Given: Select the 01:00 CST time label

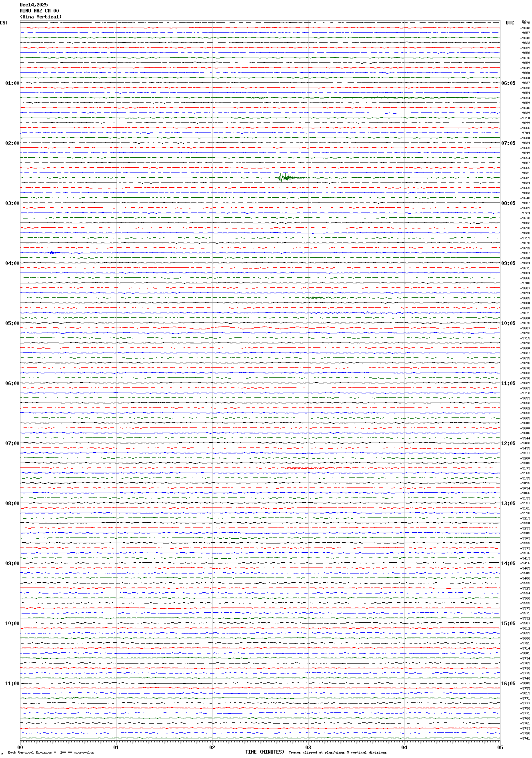Looking at the screenshot, I should point(12,83).
